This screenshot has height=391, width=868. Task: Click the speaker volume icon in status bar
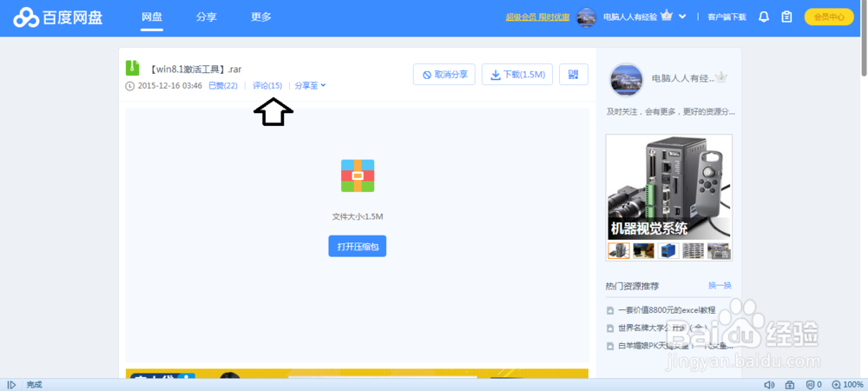[769, 385]
